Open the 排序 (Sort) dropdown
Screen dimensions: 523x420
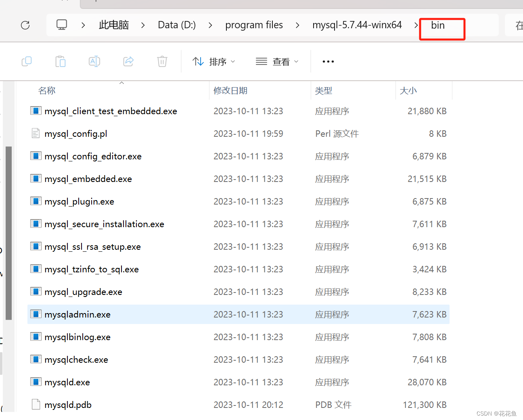click(x=213, y=61)
